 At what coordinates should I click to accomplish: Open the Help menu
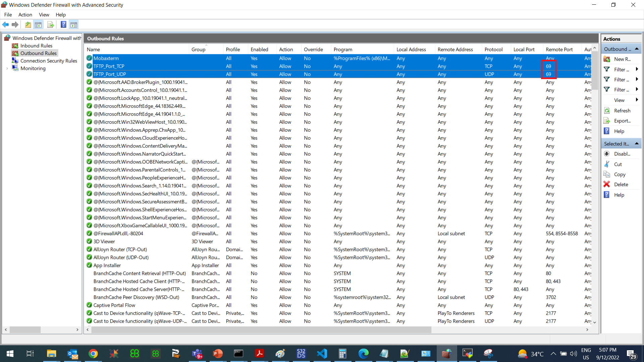click(x=61, y=15)
